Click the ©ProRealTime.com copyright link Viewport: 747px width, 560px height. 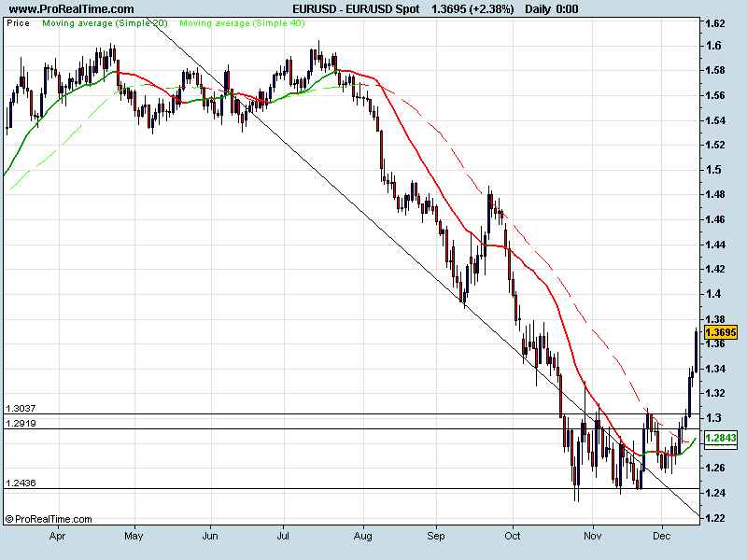[x=49, y=519]
